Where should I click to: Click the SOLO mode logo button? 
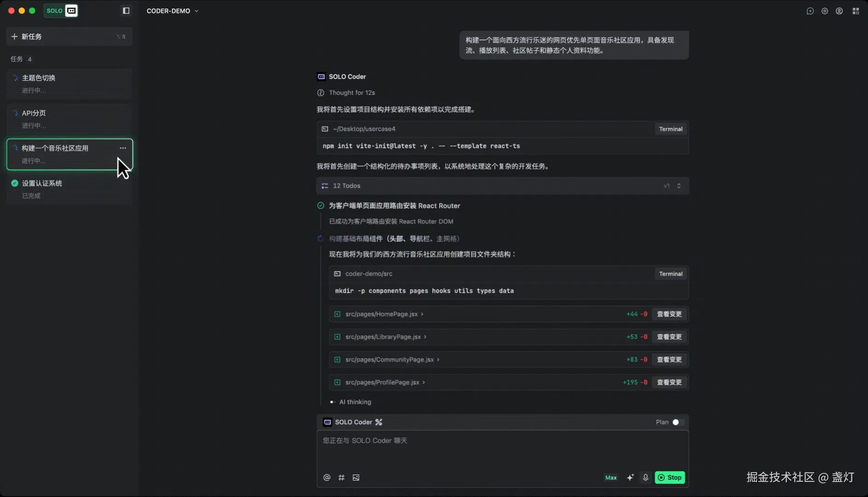[61, 11]
